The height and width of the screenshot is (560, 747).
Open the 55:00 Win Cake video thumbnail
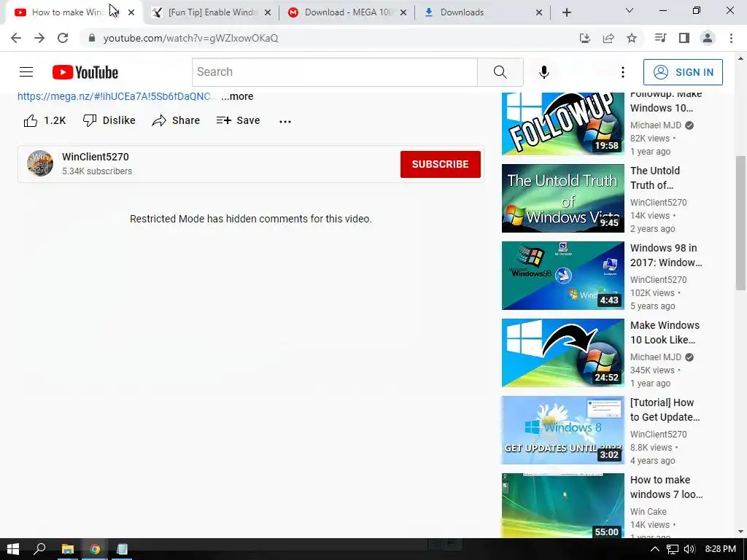coord(562,506)
